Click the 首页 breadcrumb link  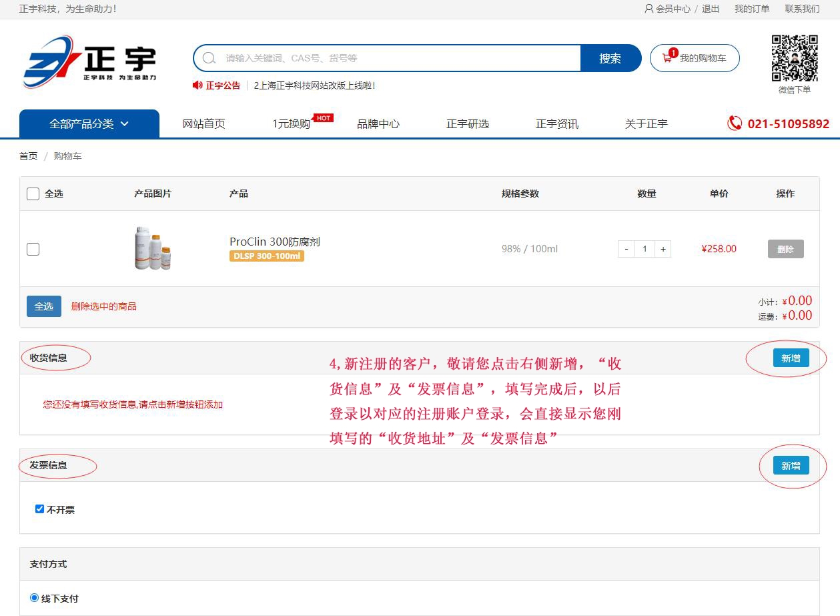(29, 156)
